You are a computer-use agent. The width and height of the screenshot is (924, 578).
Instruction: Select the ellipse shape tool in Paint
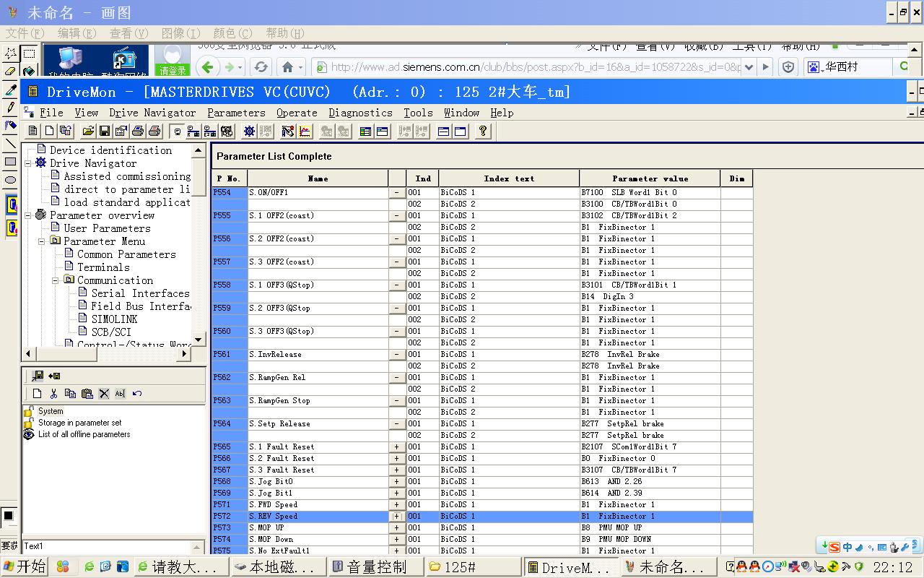point(10,180)
